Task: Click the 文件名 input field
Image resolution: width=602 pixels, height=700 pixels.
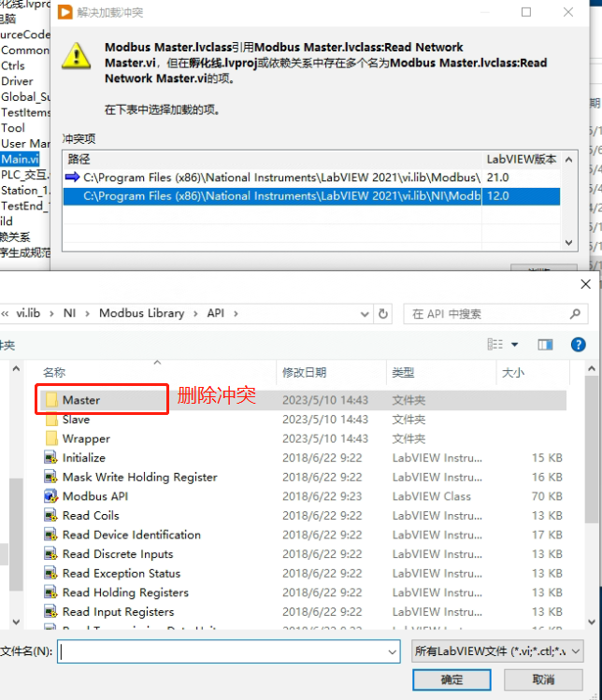Action: (228, 651)
